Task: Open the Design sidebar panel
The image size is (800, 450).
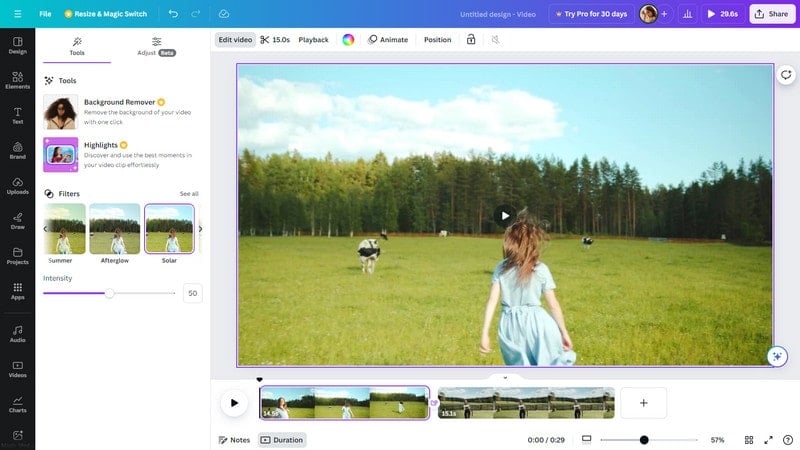Action: pos(17,45)
